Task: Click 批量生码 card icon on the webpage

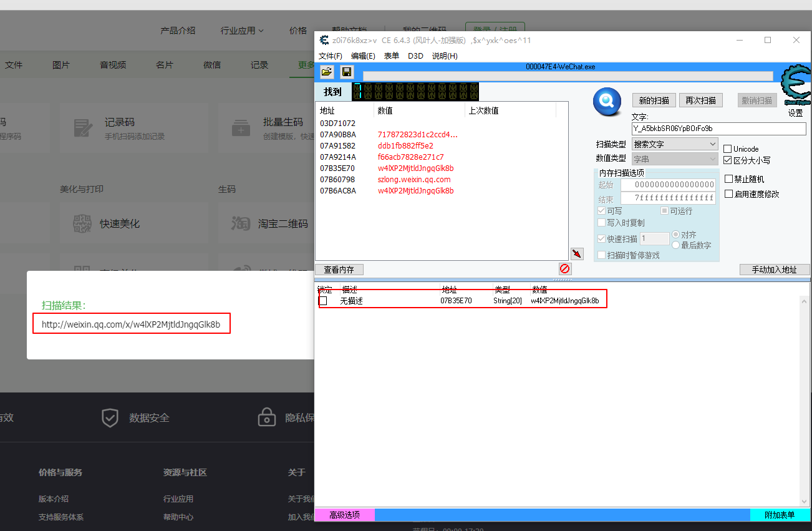Action: [241, 128]
